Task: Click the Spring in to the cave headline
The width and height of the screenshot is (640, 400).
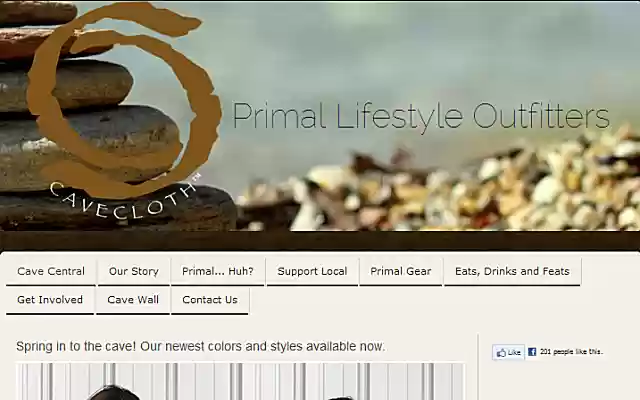Action: click(x=200, y=347)
